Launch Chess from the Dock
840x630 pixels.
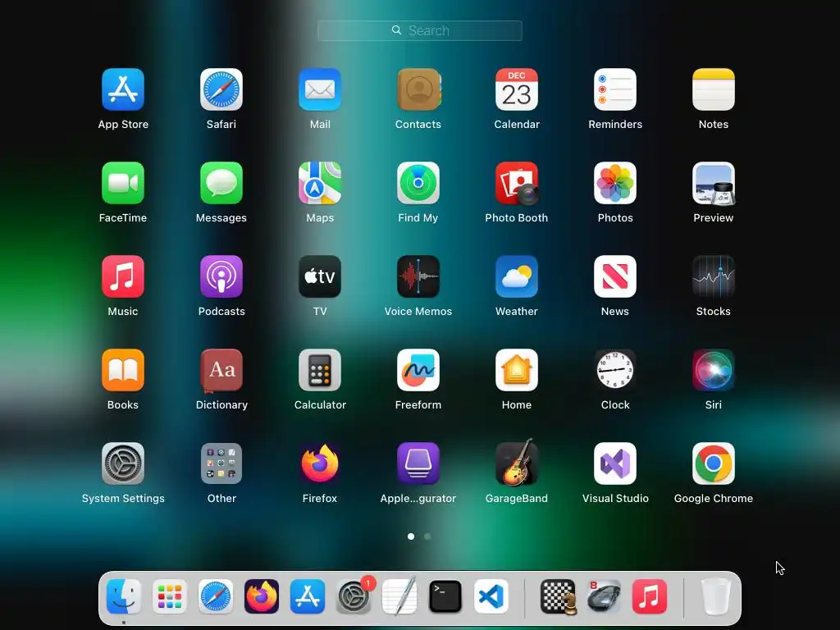point(558,596)
